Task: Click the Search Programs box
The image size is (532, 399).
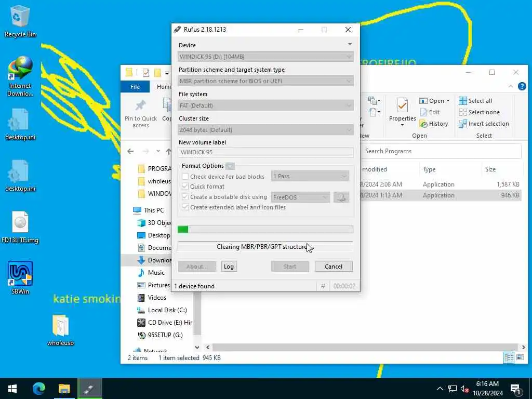Action: (441, 151)
